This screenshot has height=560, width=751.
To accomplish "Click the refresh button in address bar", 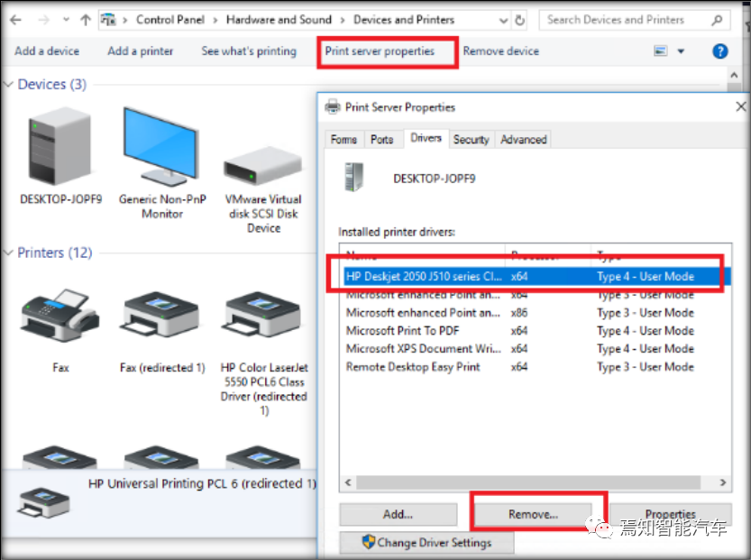I will click(x=520, y=20).
